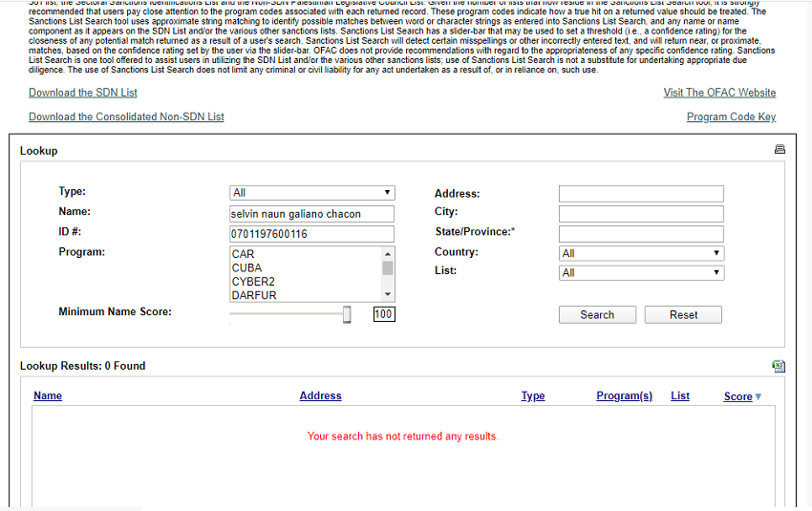Click into the ID # text field
The height and width of the screenshot is (511, 812).
311,234
